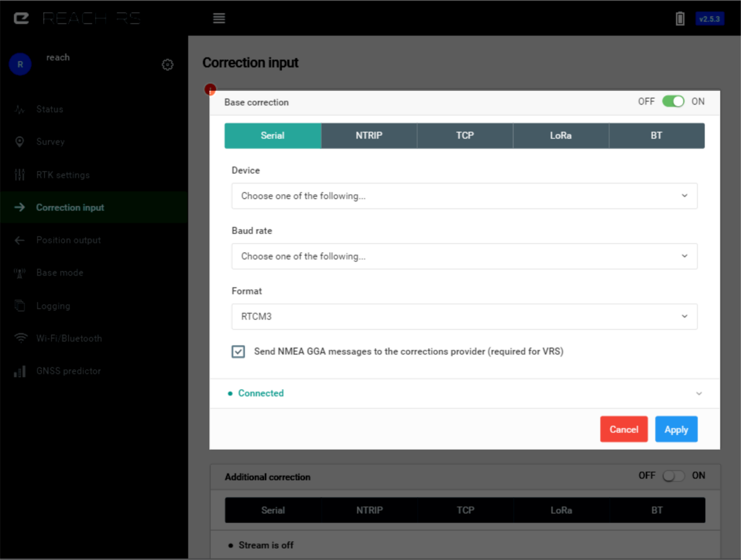Click the GNSS predictor bars icon
The image size is (741, 560).
pyautogui.click(x=20, y=371)
